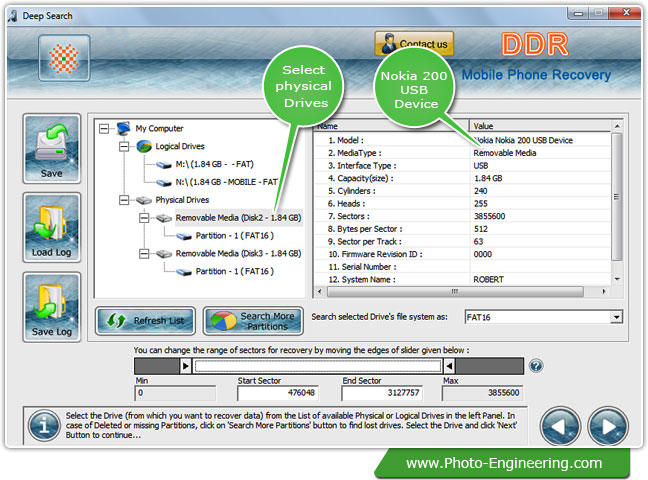The image size is (648, 480).
Task: Collapse the Logical Drives node
Action: (124, 146)
